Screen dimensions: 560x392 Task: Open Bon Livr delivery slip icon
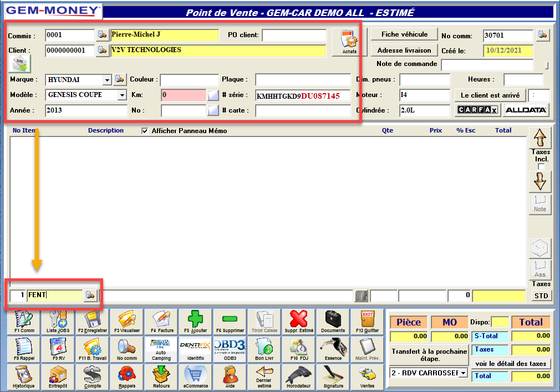[264, 349]
